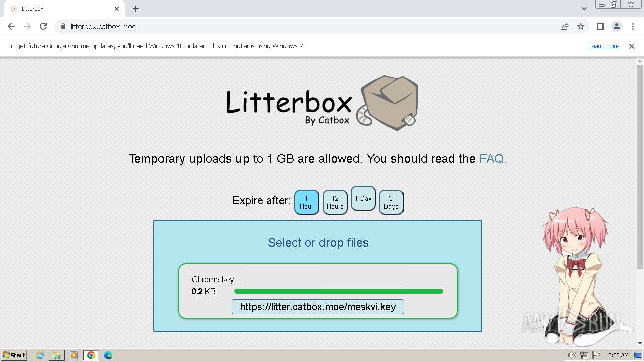This screenshot has width=644, height=362.
Task: Click the padlock site info icon
Action: click(63, 26)
